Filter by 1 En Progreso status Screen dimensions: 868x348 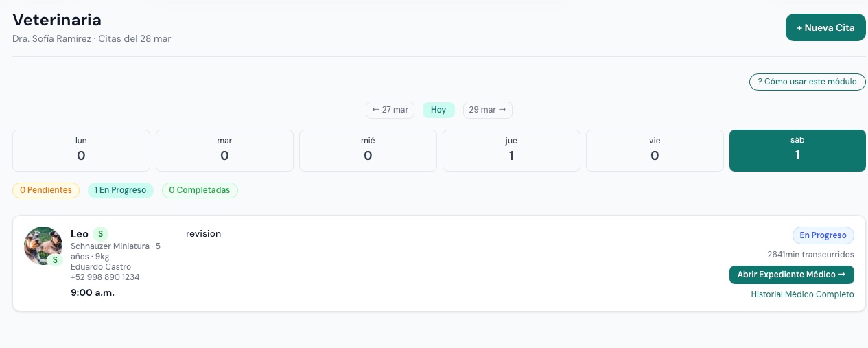[x=121, y=190]
